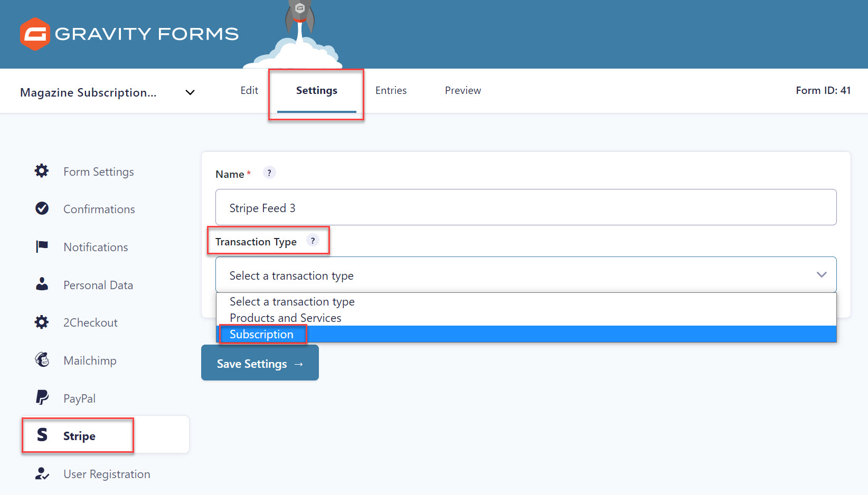Click the Confirmations checkmark icon
The height and width of the screenshot is (495, 868).
pos(42,208)
